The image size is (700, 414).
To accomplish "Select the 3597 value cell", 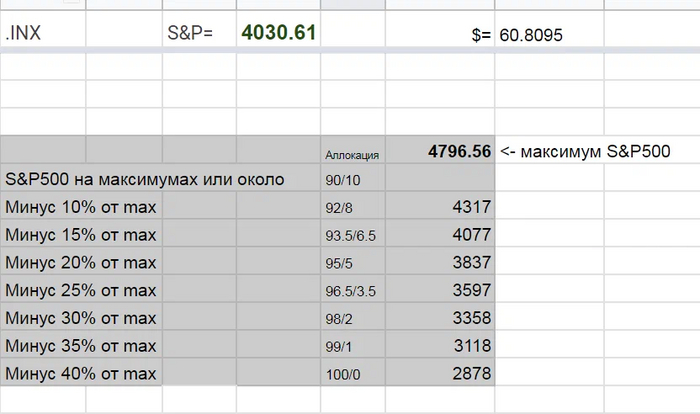I will (x=440, y=291).
